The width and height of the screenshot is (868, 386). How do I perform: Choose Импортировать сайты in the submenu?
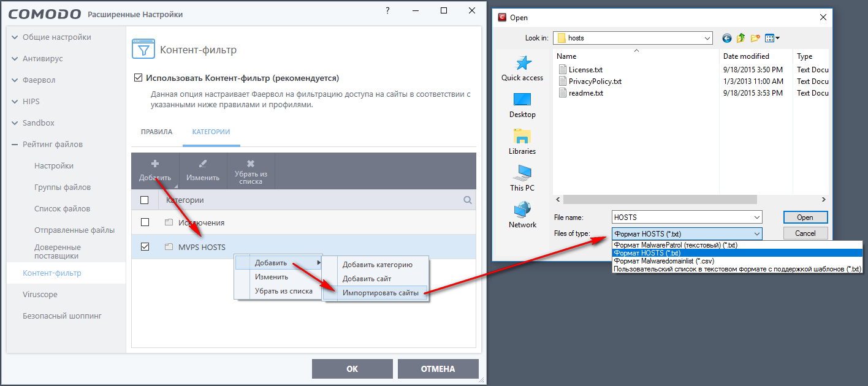coord(376,293)
